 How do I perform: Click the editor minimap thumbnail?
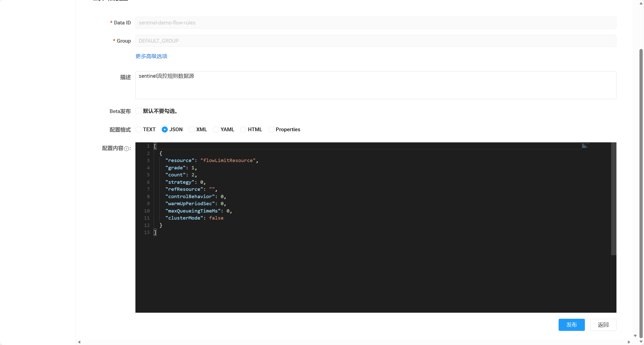point(585,146)
